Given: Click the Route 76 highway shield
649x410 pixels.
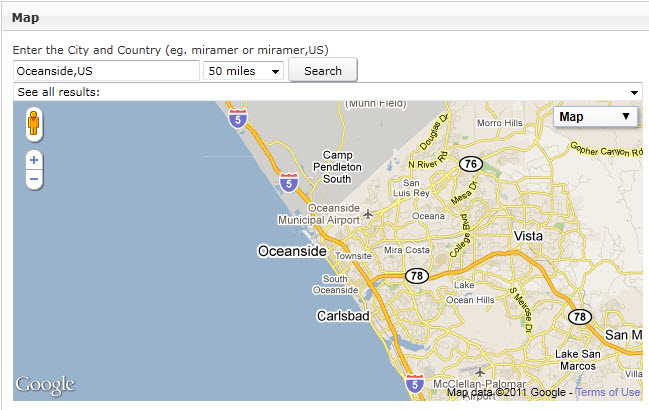Looking at the screenshot, I should point(471,164).
